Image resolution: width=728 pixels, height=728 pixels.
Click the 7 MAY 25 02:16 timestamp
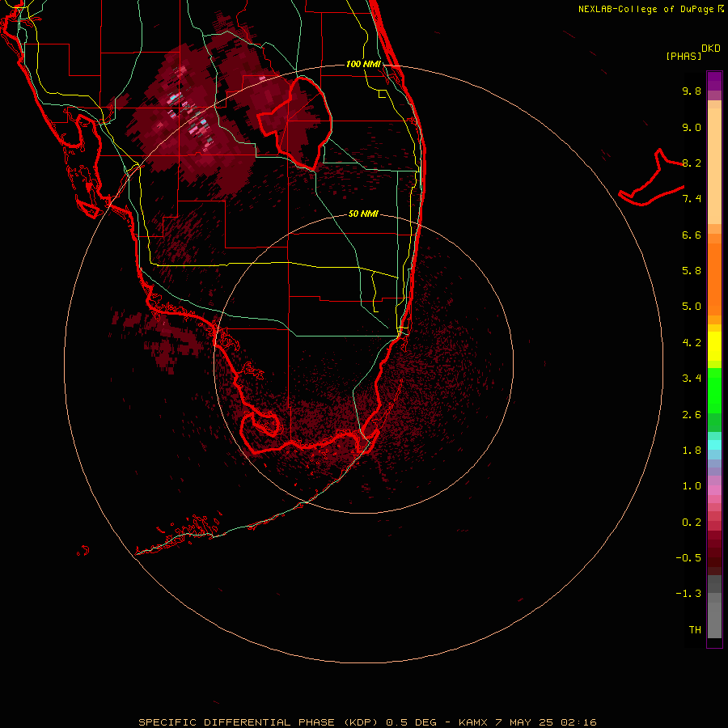pos(545,722)
